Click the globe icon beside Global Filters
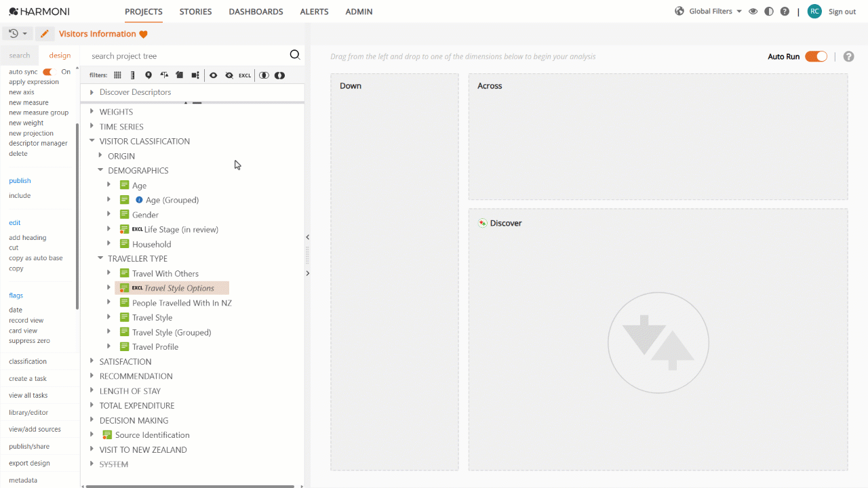This screenshot has height=488, width=868. (x=679, y=11)
